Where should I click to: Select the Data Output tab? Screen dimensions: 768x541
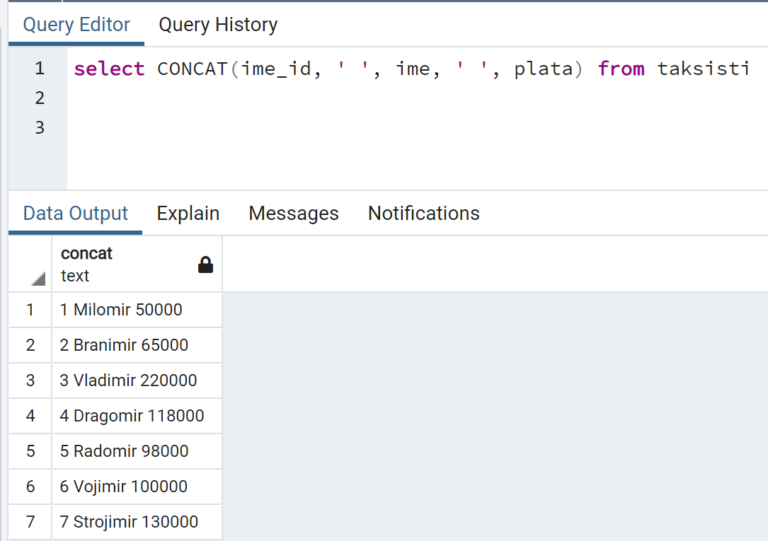75,213
